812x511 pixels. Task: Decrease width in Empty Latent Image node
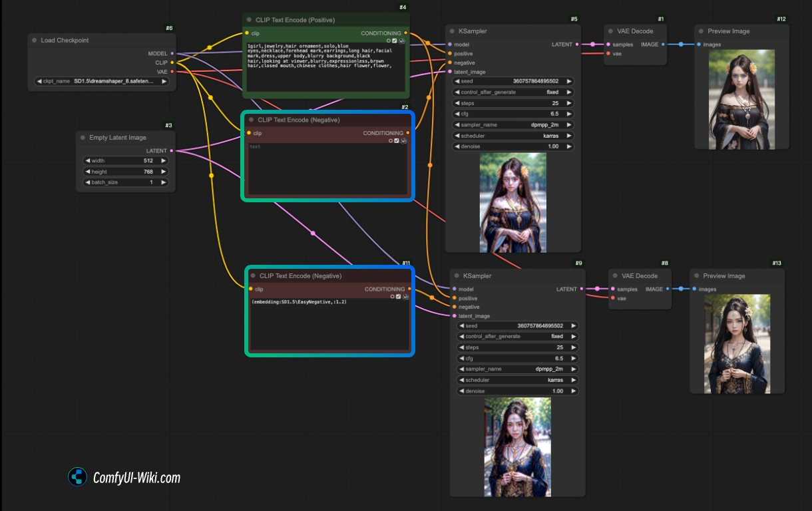[87, 160]
